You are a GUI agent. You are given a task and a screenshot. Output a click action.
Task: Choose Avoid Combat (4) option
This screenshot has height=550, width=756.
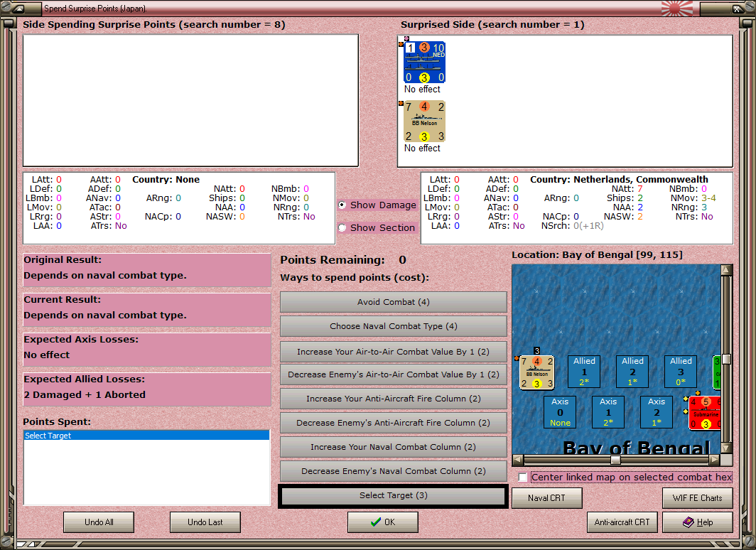coord(394,302)
